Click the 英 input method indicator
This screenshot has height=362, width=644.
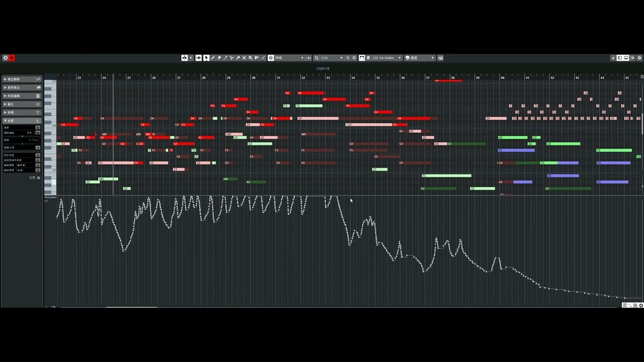pos(625,305)
